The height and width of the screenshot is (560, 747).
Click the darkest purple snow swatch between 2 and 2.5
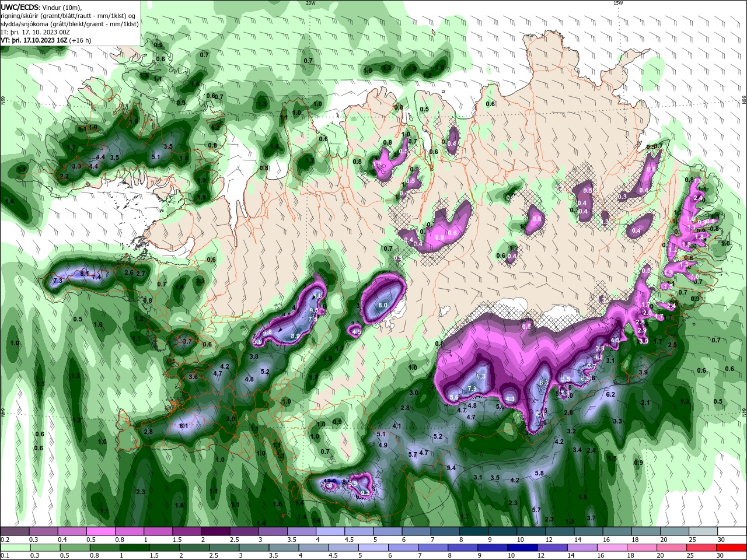pyautogui.click(x=215, y=531)
